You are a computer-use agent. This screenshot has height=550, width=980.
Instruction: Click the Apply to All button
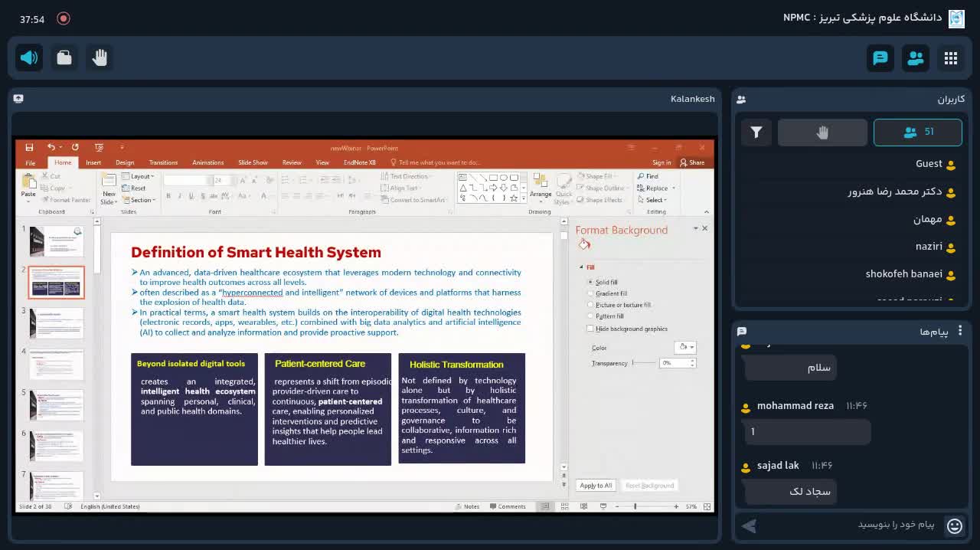(596, 485)
